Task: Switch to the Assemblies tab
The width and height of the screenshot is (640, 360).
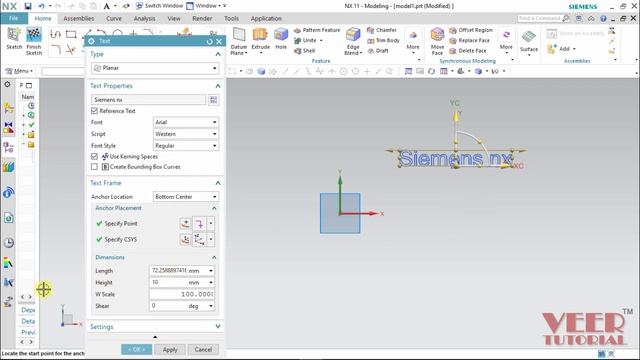Action: pyautogui.click(x=78, y=18)
